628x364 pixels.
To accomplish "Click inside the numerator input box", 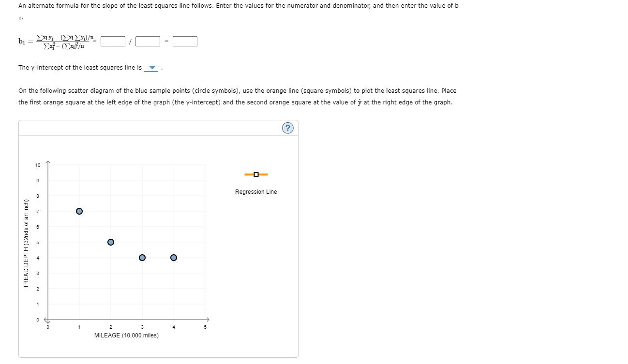I will click(113, 41).
